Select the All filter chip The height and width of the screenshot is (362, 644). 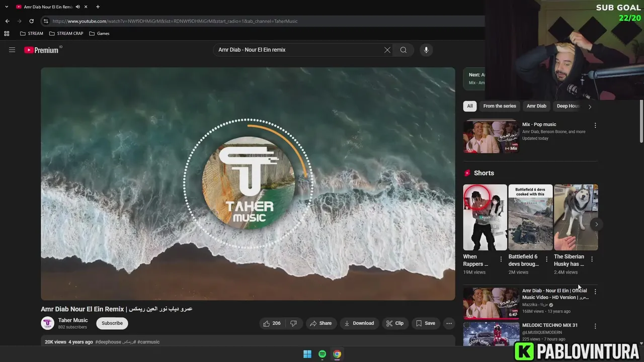pyautogui.click(x=470, y=106)
